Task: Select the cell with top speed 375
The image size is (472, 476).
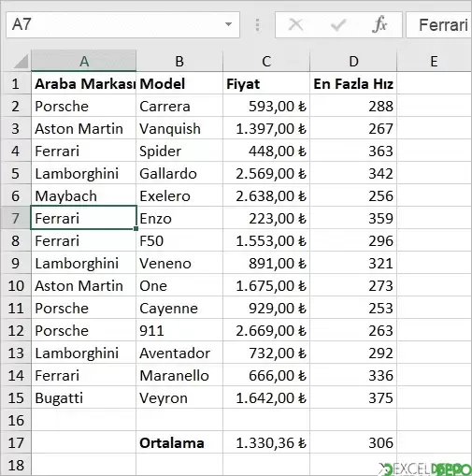Action: (x=353, y=397)
